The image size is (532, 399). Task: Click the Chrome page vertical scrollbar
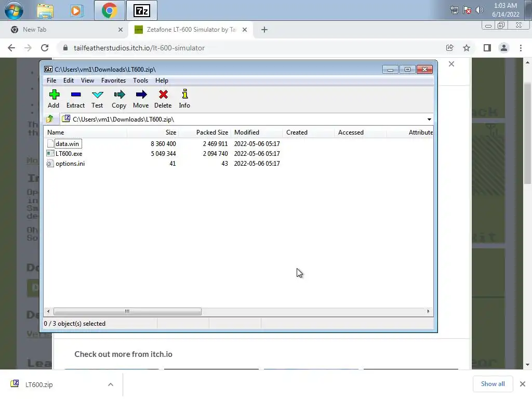pyautogui.click(x=527, y=133)
